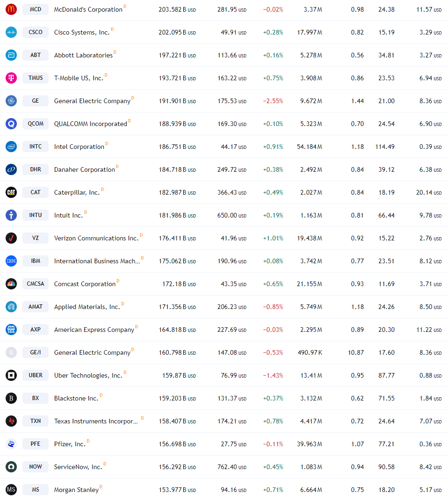Open Comcast Corporation company link
The width and height of the screenshot is (448, 499).
tap(85, 284)
